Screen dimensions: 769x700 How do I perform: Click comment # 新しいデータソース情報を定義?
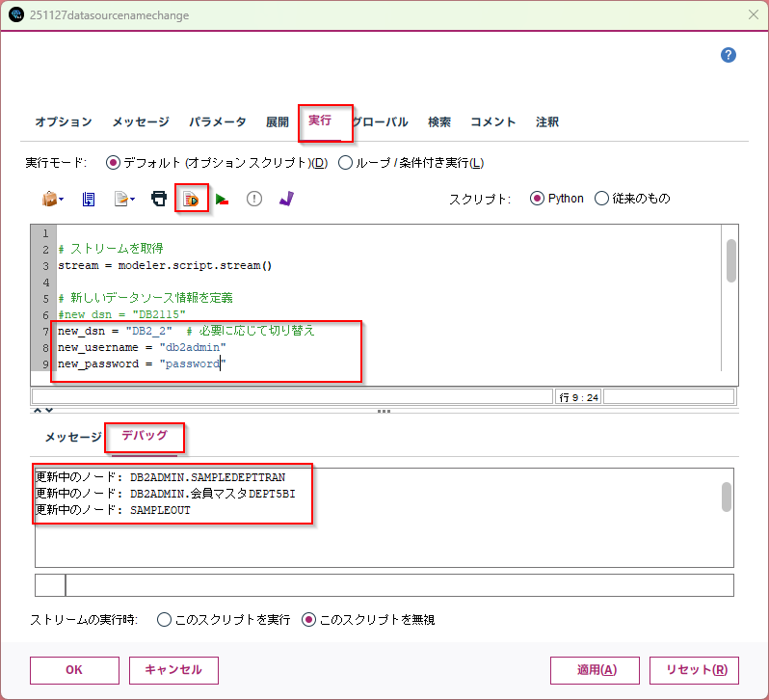click(x=146, y=298)
